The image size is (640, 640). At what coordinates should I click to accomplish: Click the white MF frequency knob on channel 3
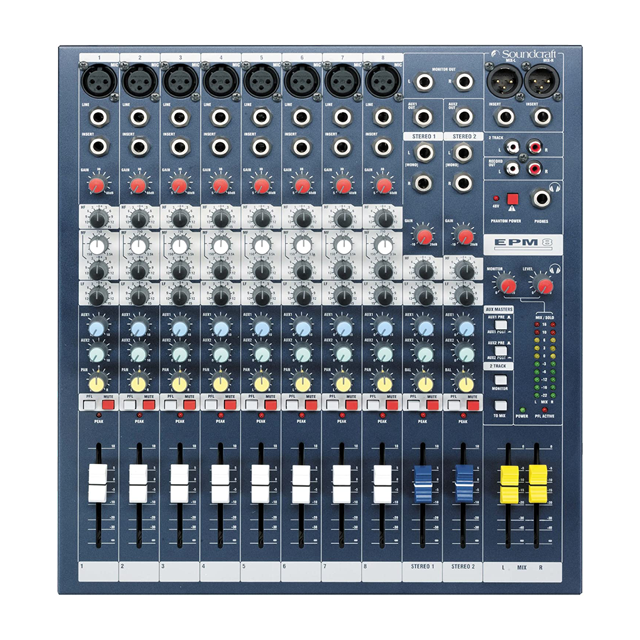(180, 246)
